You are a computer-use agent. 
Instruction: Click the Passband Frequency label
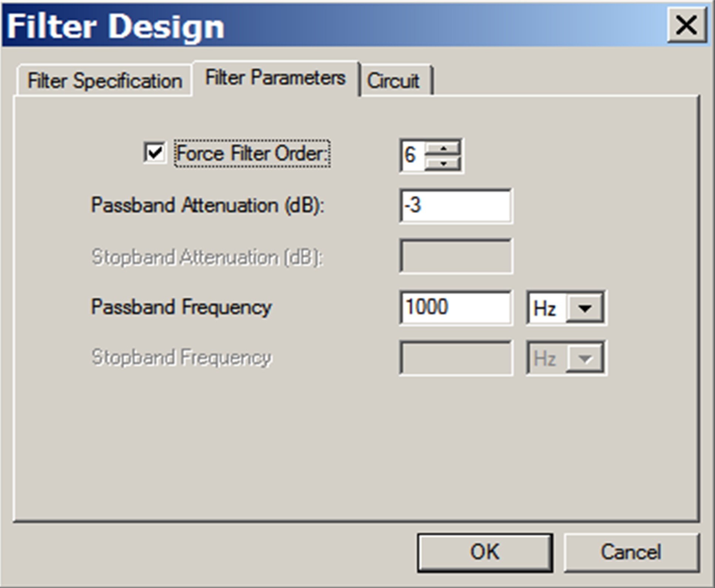click(181, 306)
